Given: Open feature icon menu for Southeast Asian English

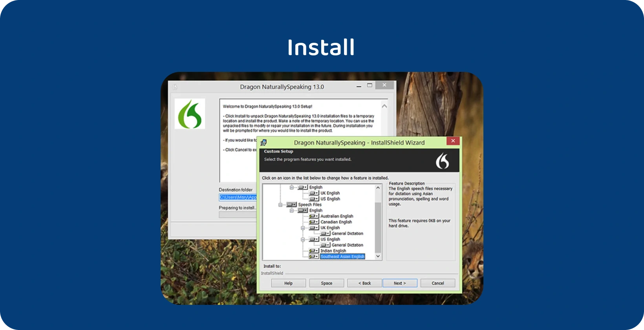Looking at the screenshot, I should pyautogui.click(x=314, y=257).
